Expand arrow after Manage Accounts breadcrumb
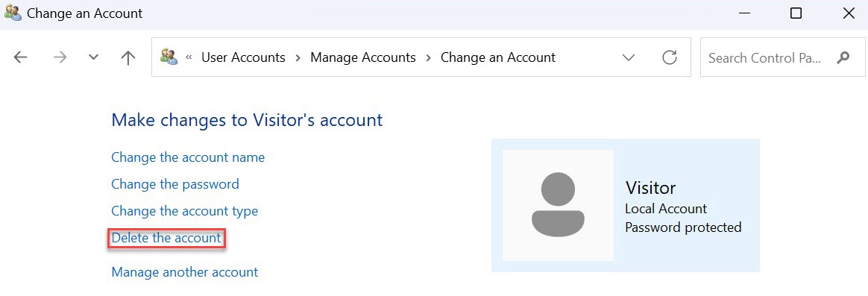Viewport: 868px width, 296px height. (429, 57)
